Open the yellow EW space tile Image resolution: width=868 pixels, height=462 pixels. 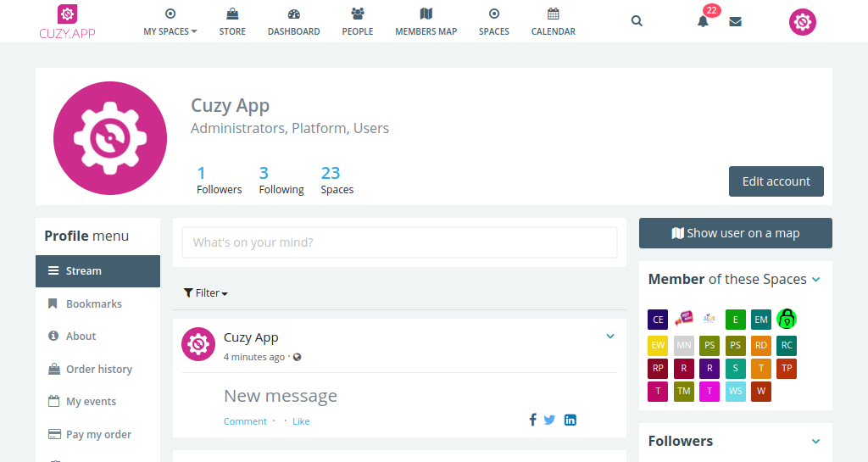click(x=658, y=345)
